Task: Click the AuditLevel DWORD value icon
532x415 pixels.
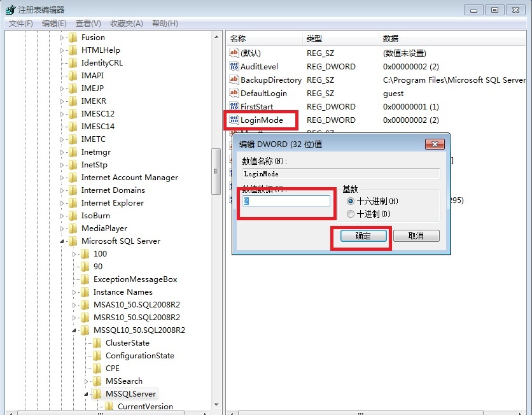Action: (x=234, y=67)
